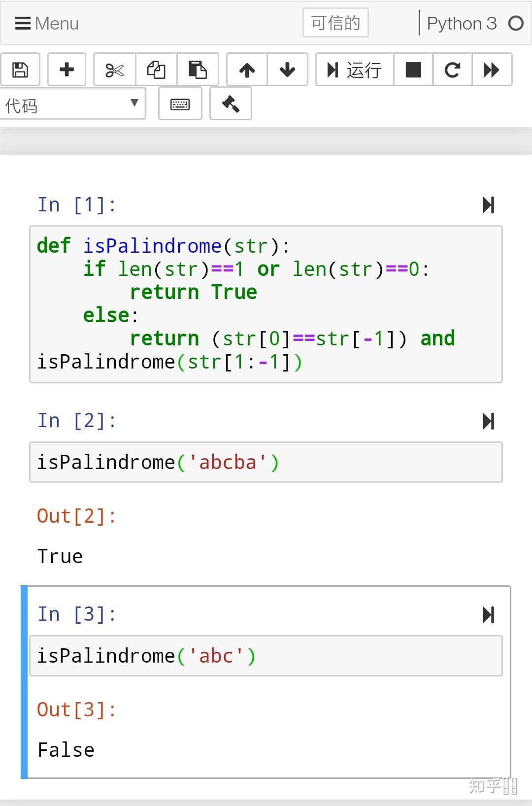Save the notebook with floppy icon
This screenshot has height=806, width=532.
coord(20,69)
